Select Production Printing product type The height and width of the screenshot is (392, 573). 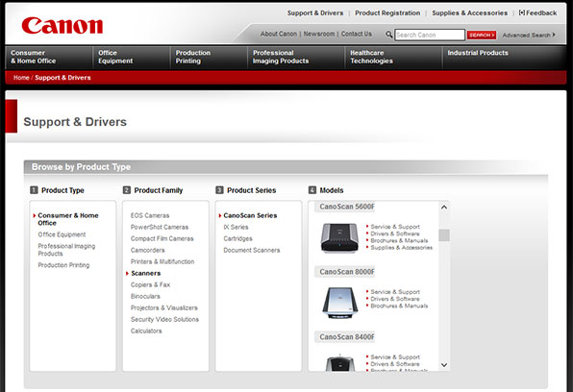point(63,265)
